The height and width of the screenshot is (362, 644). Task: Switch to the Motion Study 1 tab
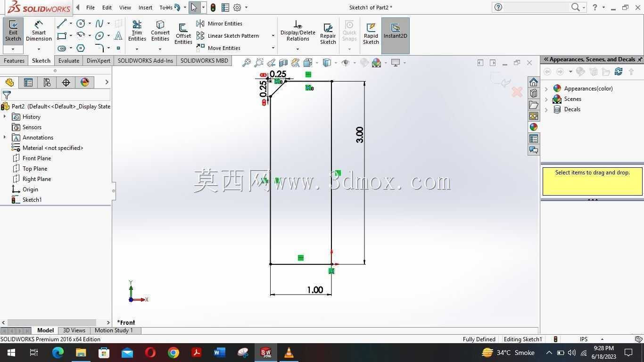tap(114, 330)
